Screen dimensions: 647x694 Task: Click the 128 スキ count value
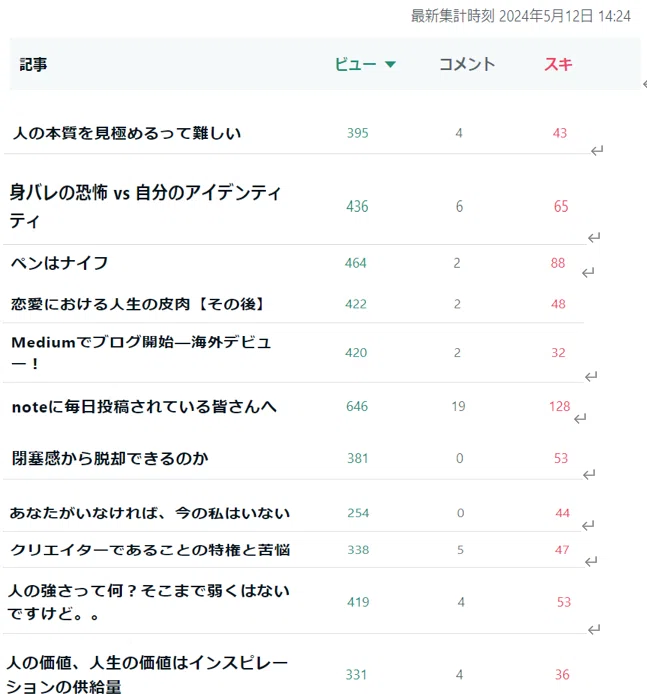tap(560, 406)
